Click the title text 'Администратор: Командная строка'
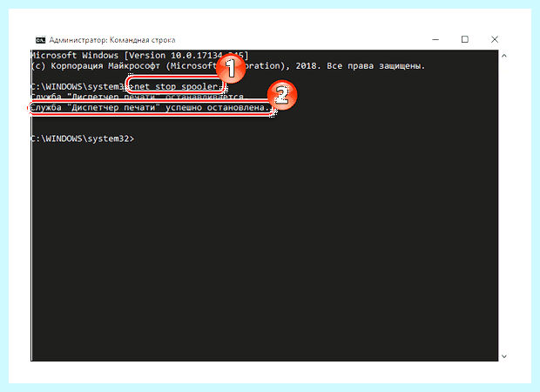540x392 pixels. [x=112, y=40]
